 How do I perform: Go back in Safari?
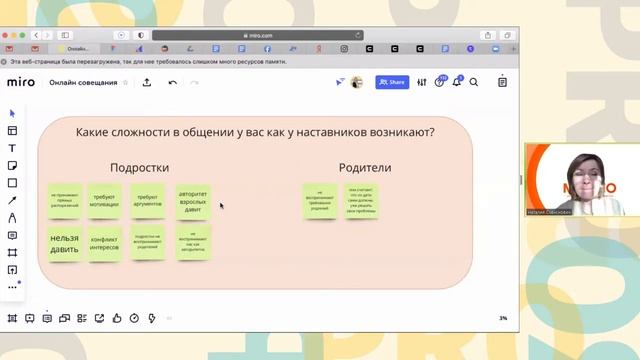coord(36,36)
